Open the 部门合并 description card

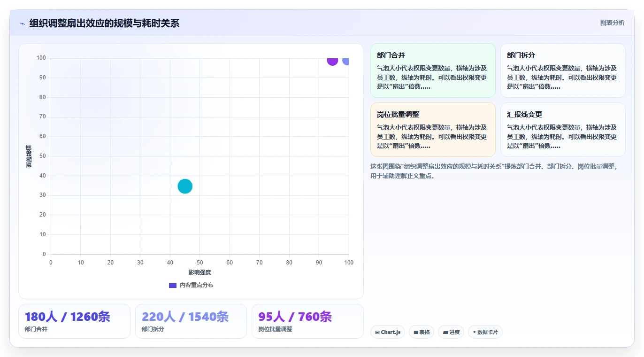[433, 70]
